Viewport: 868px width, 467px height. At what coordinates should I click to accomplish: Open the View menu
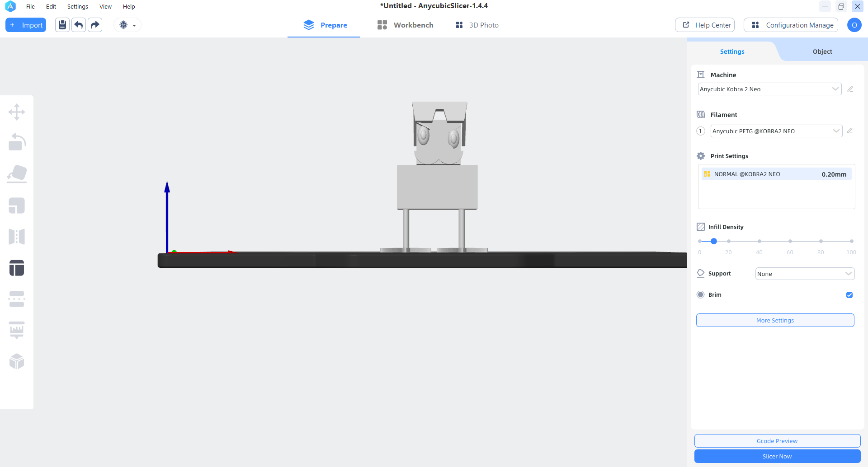105,6
